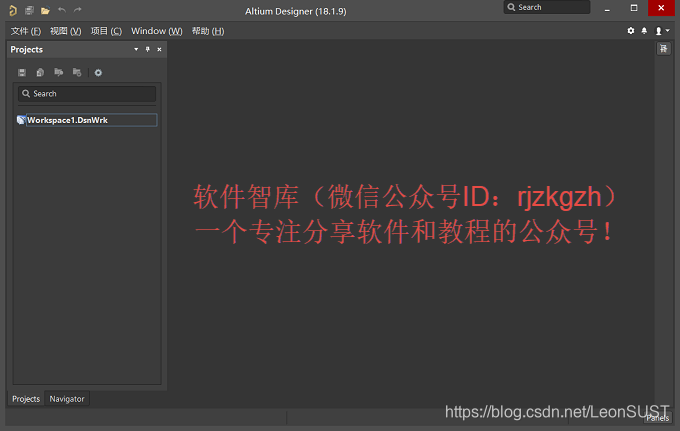Click the save icon in Projects toolbar
The width and height of the screenshot is (680, 431).
(22, 72)
